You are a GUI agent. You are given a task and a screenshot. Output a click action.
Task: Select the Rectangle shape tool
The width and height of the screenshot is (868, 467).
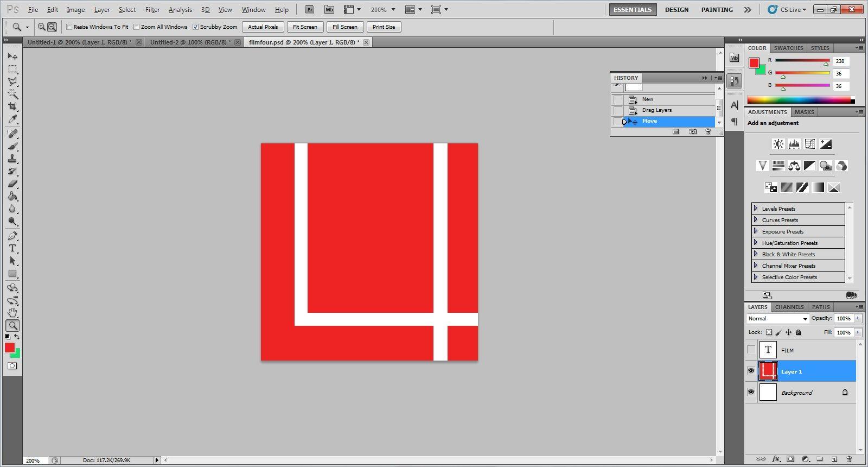pyautogui.click(x=12, y=273)
